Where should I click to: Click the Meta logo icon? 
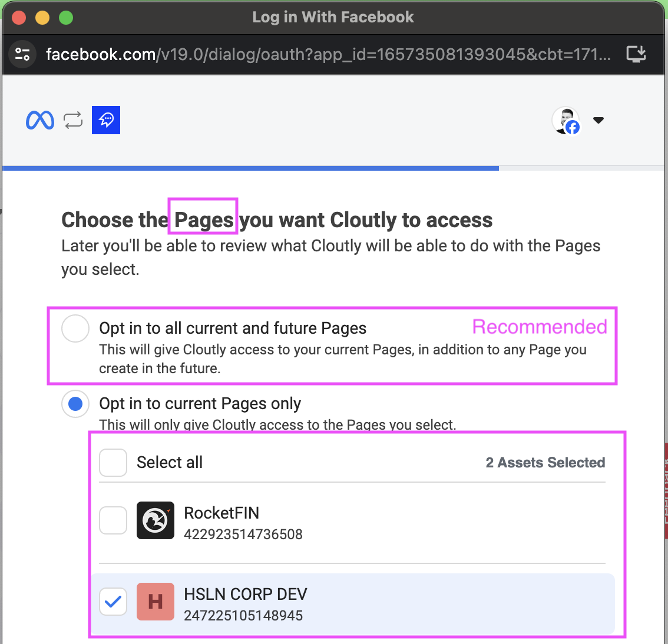point(40,120)
